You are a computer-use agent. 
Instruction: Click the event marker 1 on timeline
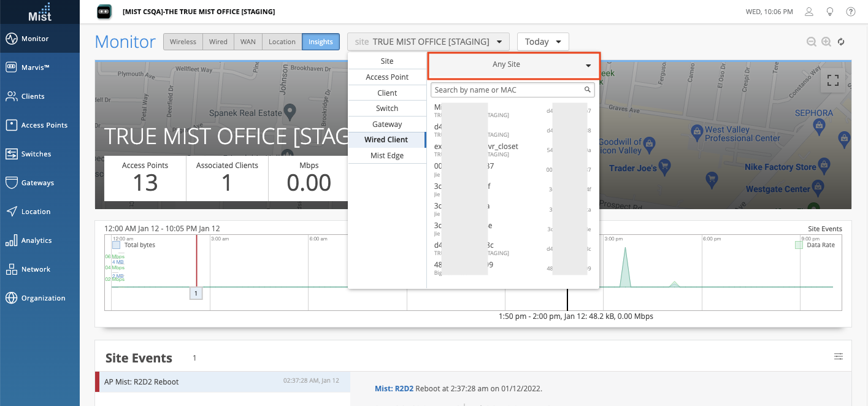tap(196, 294)
